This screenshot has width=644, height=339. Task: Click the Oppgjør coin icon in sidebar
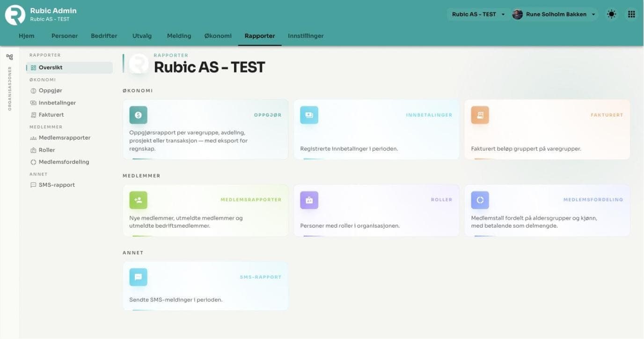tap(33, 91)
